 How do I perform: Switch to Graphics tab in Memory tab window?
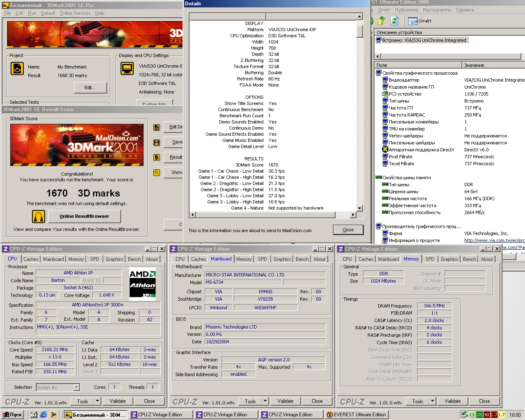[450, 259]
